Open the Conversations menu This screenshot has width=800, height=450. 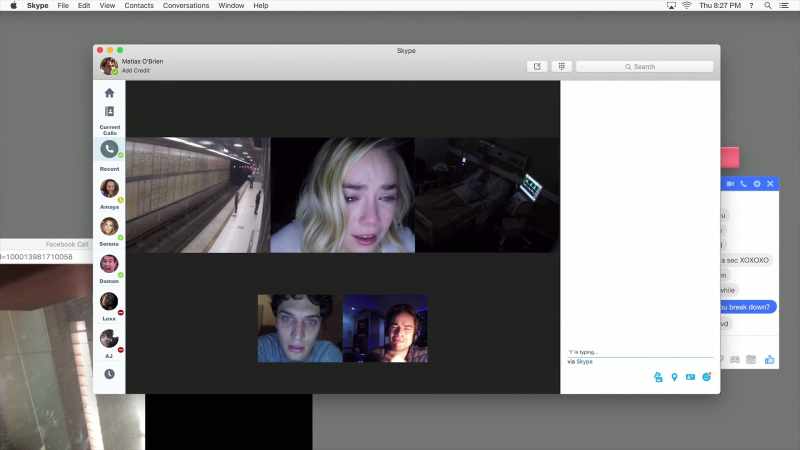pos(186,6)
